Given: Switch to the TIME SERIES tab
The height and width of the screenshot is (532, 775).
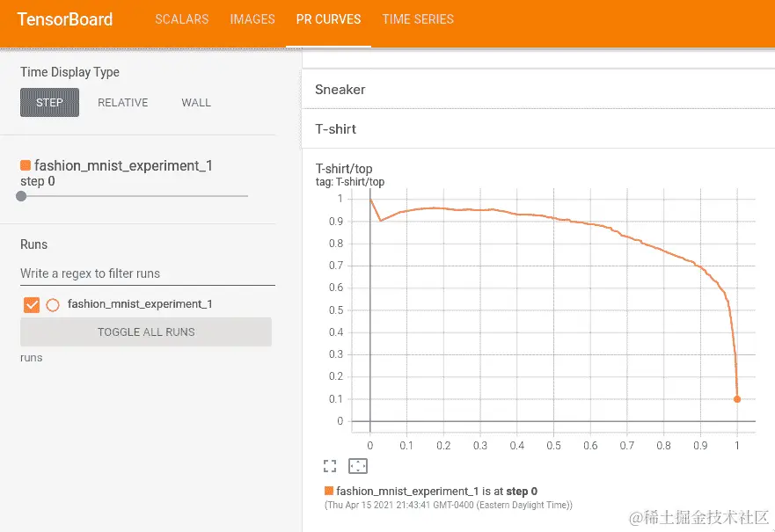Looking at the screenshot, I should point(418,18).
